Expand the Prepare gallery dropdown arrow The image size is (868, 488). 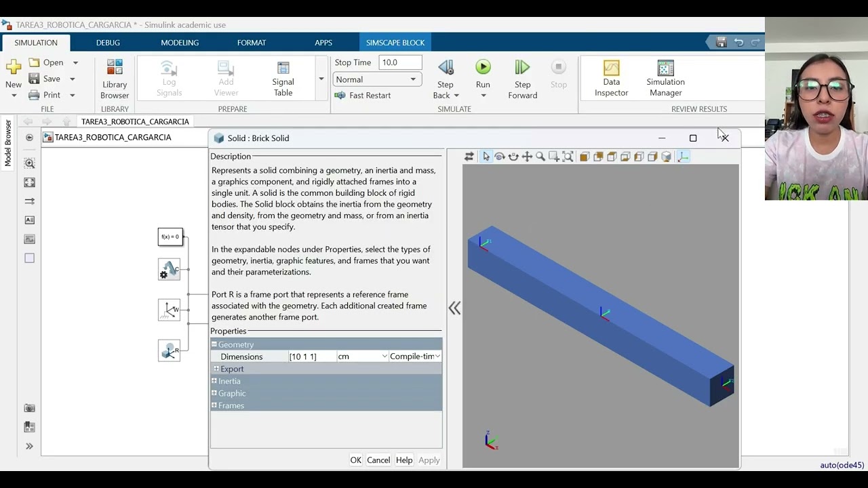tap(321, 79)
